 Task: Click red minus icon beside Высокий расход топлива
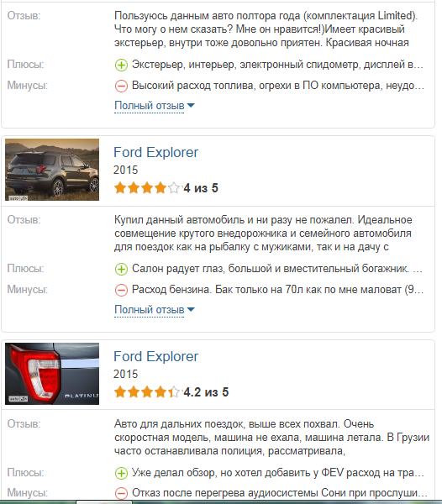pos(121,87)
